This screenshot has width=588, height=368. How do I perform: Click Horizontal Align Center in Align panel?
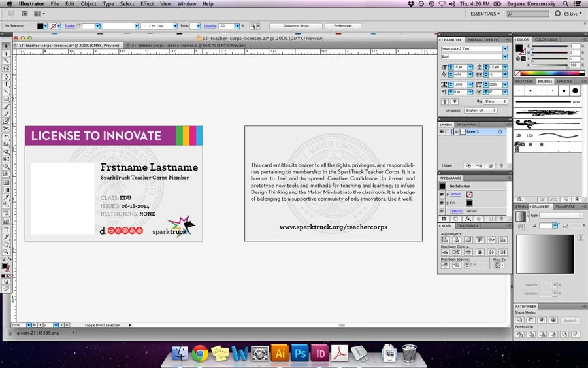pyautogui.click(x=457, y=239)
